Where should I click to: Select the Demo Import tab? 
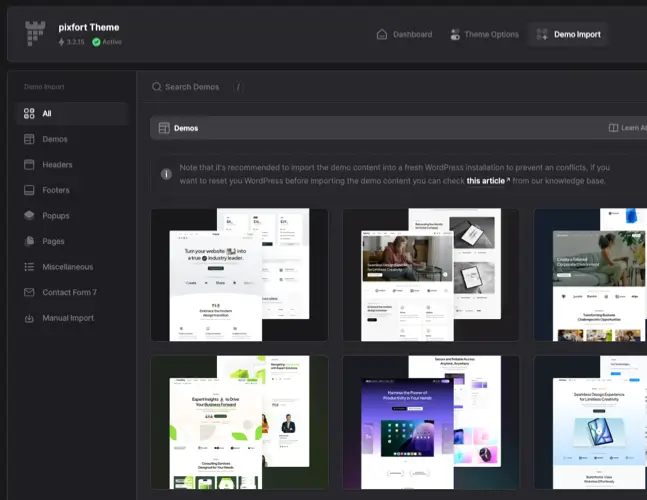568,34
